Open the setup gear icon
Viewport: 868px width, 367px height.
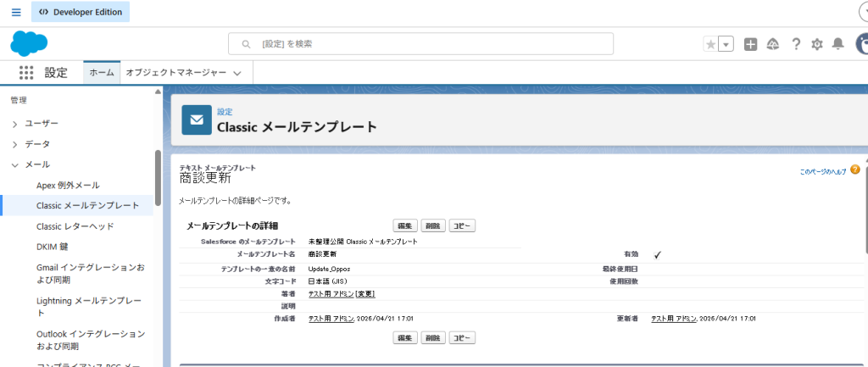tap(817, 44)
